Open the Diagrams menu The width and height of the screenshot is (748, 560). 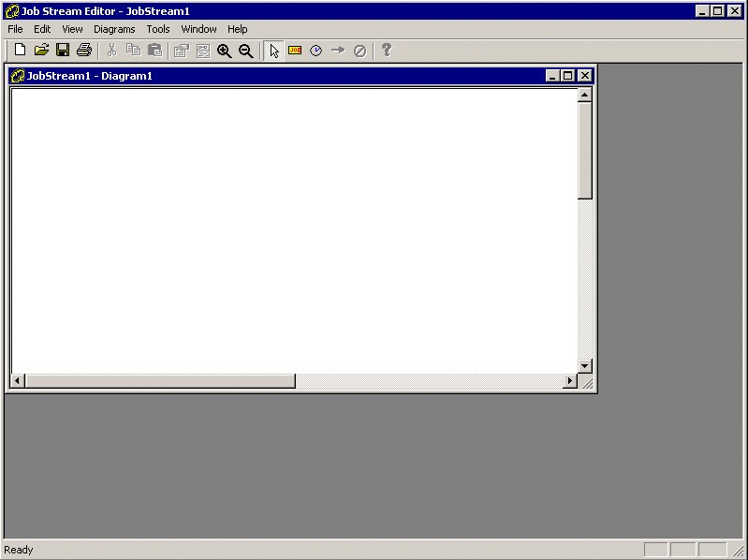[114, 29]
